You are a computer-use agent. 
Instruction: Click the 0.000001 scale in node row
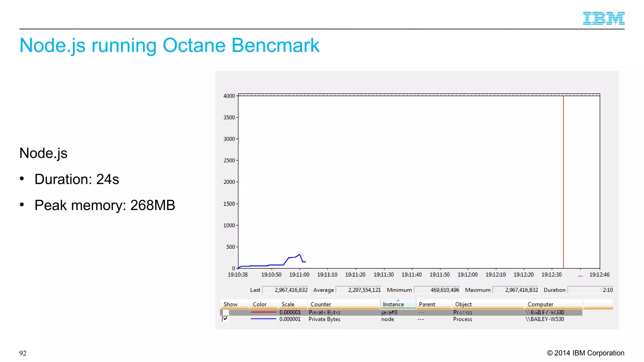(x=290, y=319)
